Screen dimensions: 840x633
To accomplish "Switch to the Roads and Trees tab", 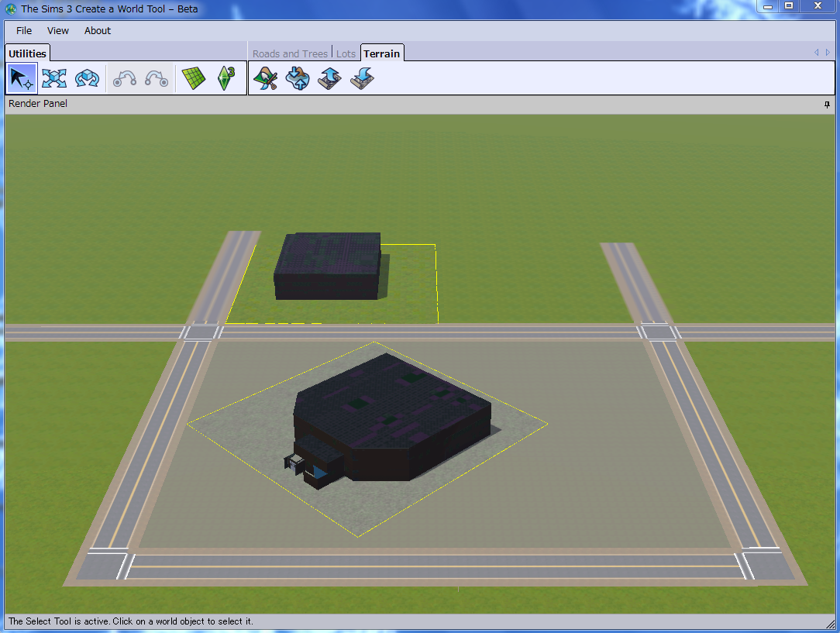I will pyautogui.click(x=290, y=53).
